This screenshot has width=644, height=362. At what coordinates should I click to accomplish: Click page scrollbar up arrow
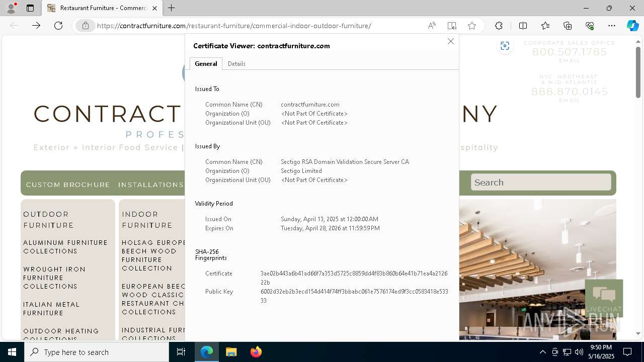(638, 41)
